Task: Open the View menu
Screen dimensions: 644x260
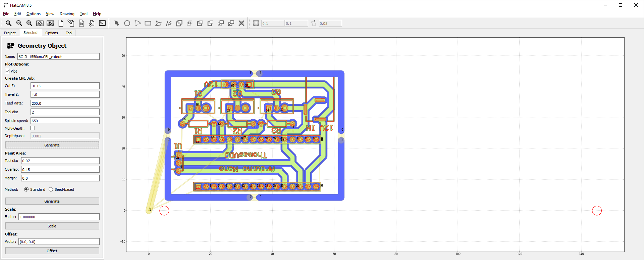Action: pyautogui.click(x=50, y=14)
